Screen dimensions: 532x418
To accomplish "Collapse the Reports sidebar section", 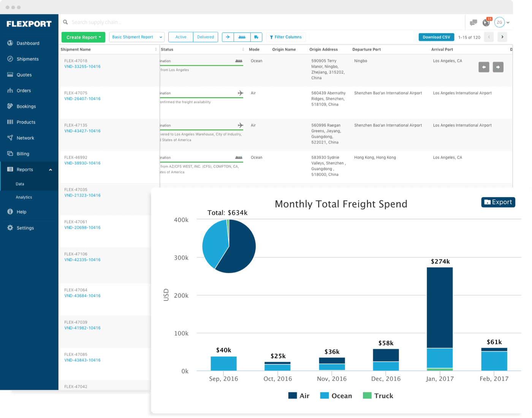I will 51,170.
